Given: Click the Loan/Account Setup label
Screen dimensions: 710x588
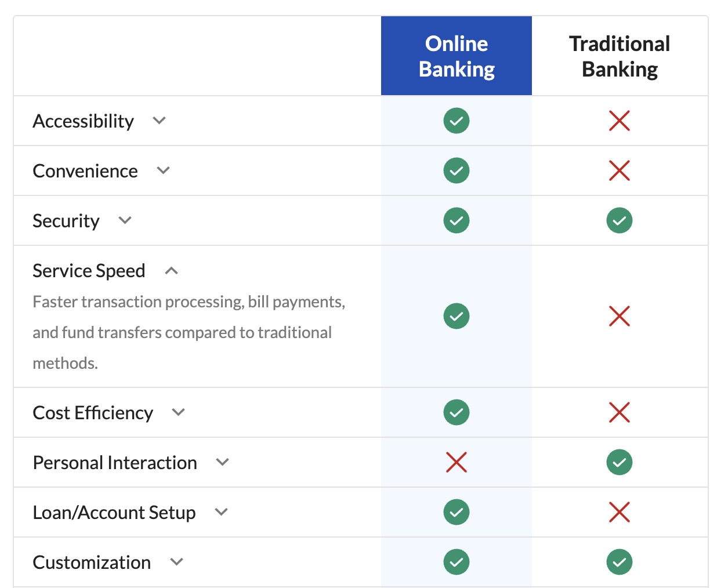Looking at the screenshot, I should point(114,513).
